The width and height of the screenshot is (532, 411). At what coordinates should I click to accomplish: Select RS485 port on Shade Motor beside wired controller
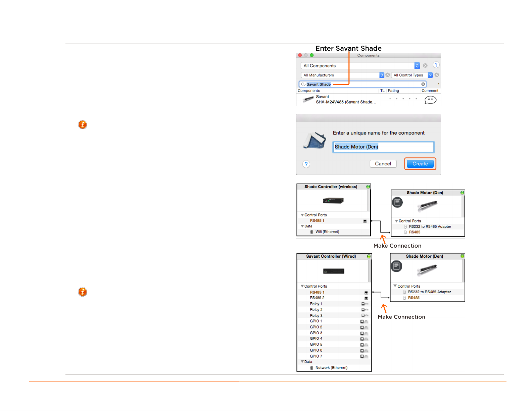tap(414, 298)
